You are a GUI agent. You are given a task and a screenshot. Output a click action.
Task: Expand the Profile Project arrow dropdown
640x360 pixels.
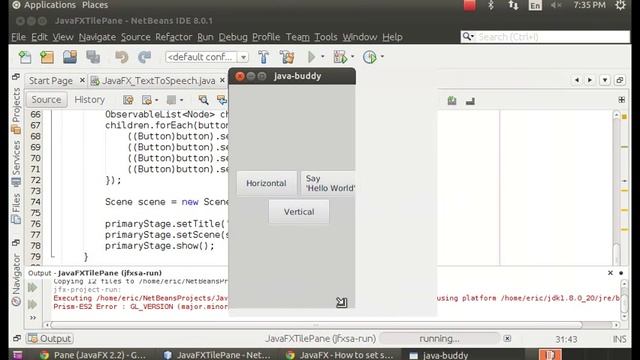382,56
